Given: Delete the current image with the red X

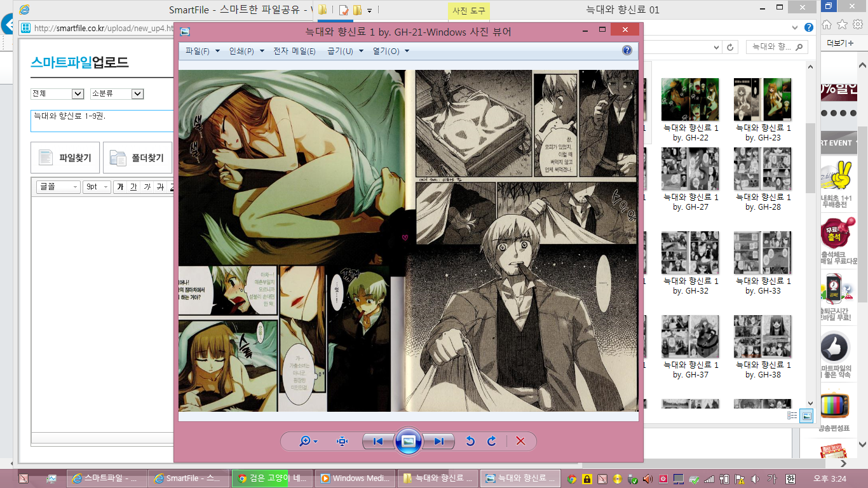Looking at the screenshot, I should pyautogui.click(x=520, y=441).
